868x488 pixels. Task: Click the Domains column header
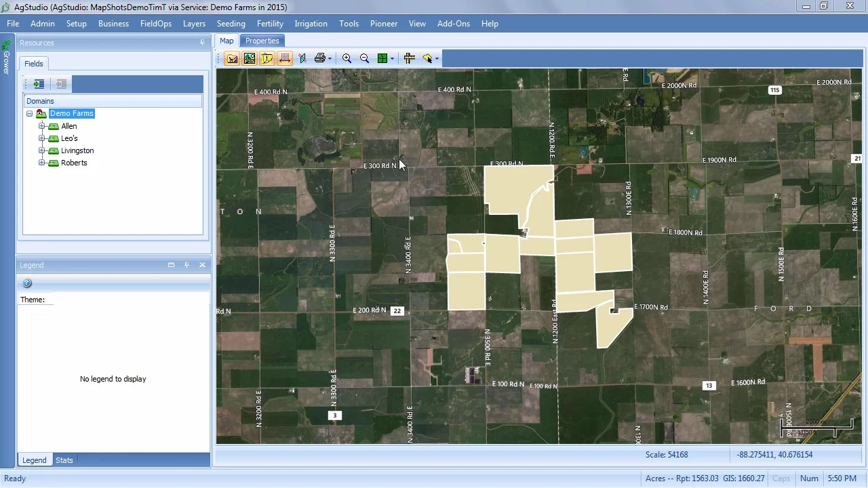tap(113, 101)
